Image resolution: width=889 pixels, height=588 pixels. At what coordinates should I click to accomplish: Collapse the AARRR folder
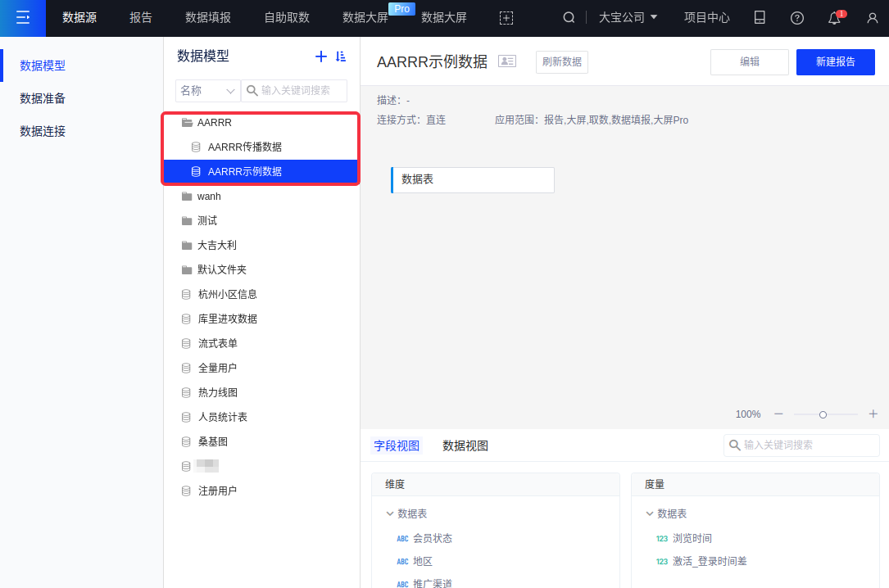point(188,123)
